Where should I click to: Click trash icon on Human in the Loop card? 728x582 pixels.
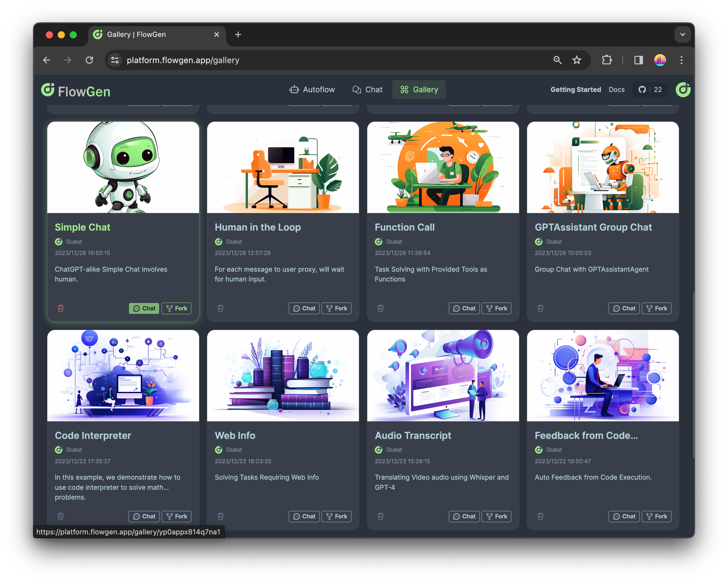pos(221,308)
